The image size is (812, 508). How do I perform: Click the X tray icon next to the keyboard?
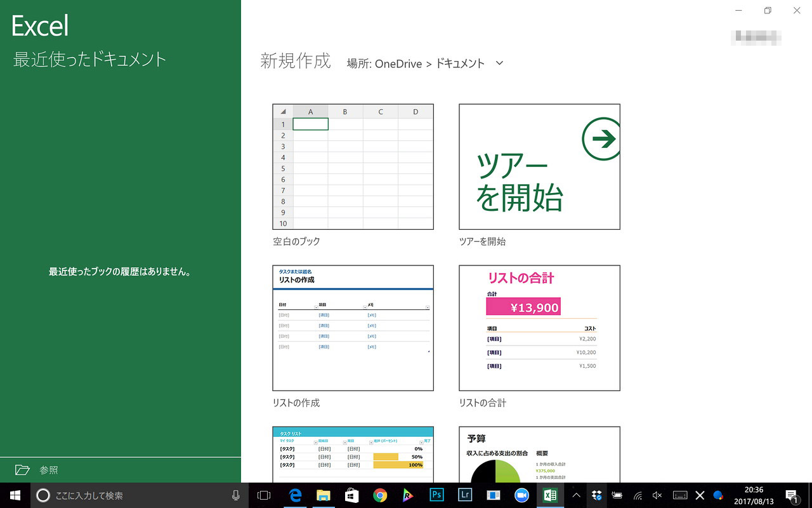pos(700,495)
